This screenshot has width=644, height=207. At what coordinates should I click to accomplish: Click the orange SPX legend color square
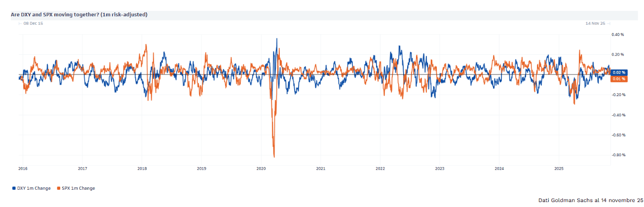pos(58,188)
